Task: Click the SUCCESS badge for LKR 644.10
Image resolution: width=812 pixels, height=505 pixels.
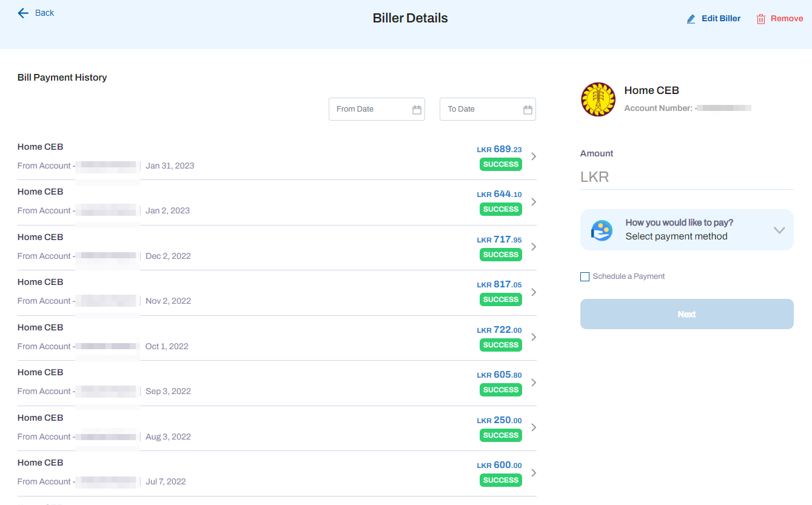Action: (x=501, y=209)
